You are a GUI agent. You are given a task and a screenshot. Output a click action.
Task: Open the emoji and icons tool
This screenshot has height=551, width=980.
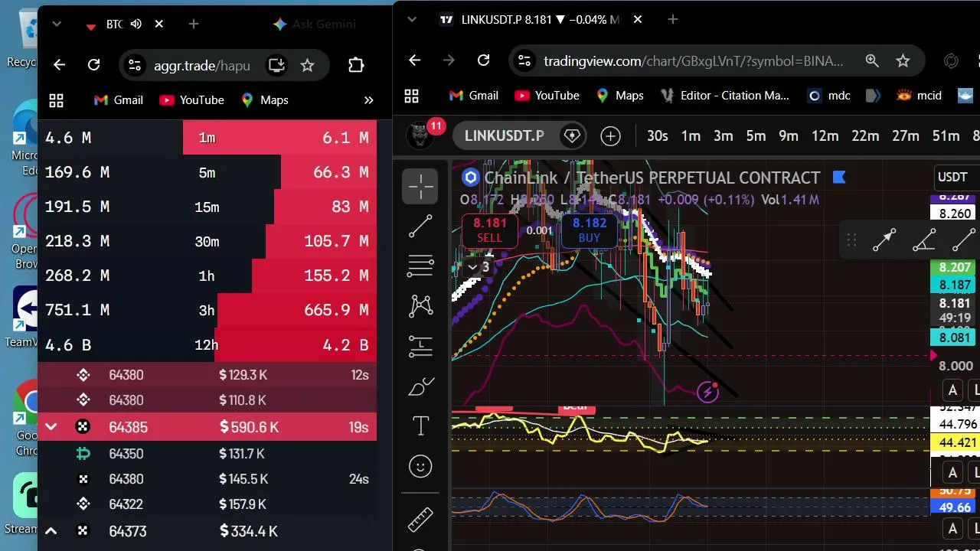pyautogui.click(x=420, y=466)
